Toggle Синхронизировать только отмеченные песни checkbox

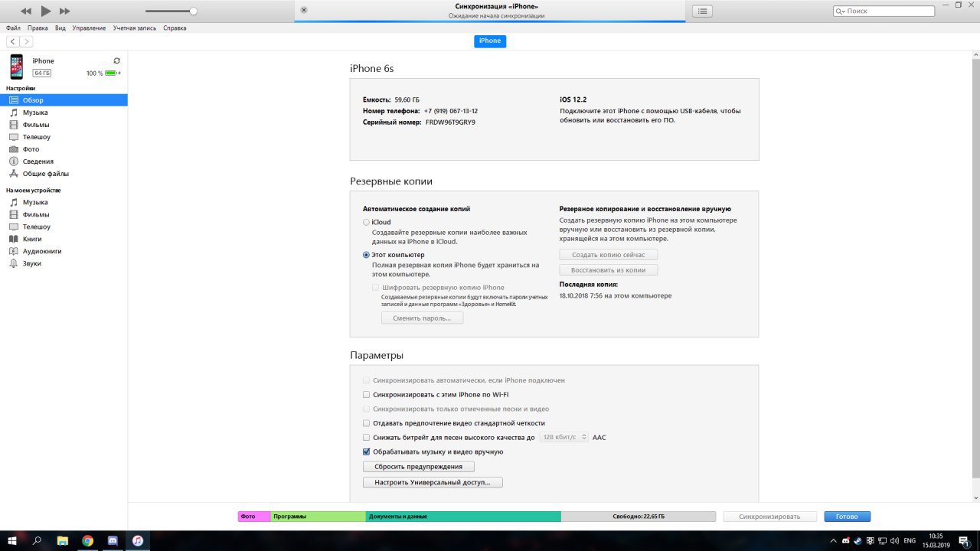click(x=366, y=409)
